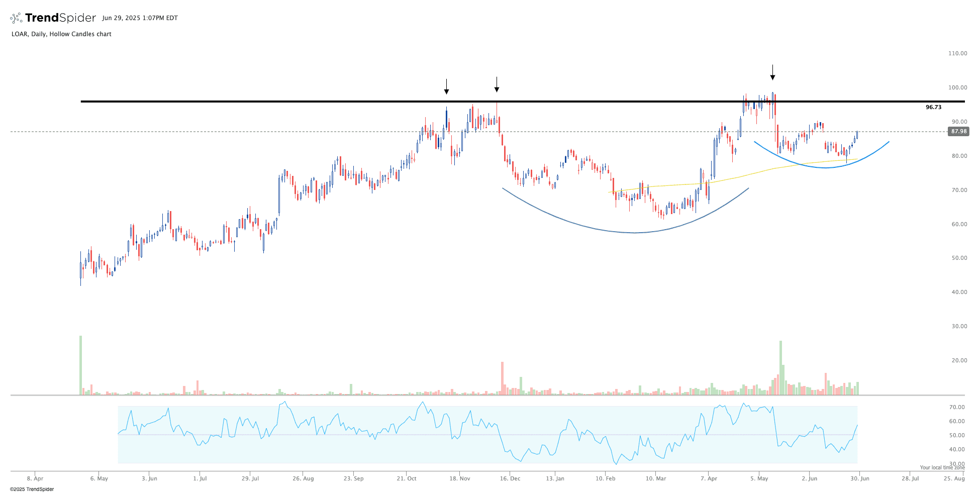Click the ©2025 TrendSpider copyright text
The height and width of the screenshot is (494, 980).
click(x=32, y=489)
